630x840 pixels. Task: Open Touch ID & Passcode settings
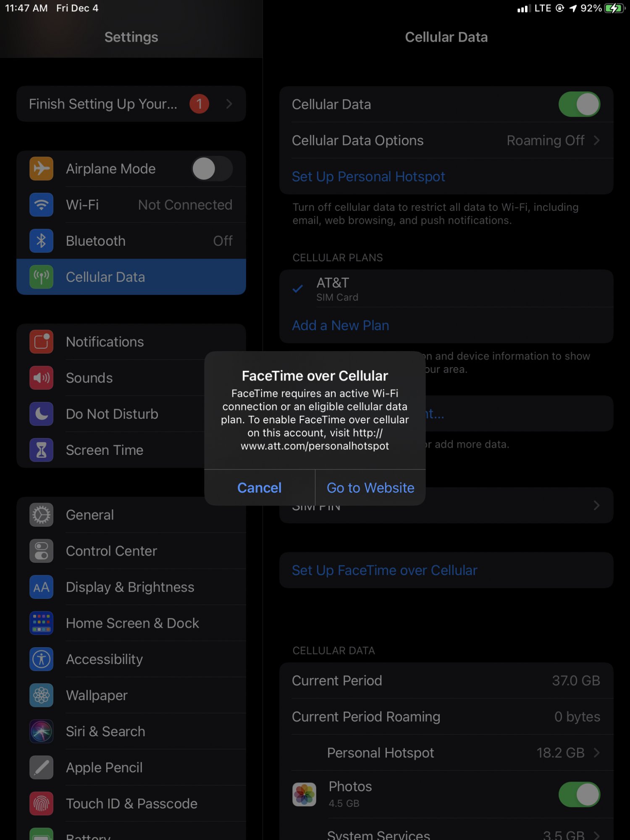[131, 803]
